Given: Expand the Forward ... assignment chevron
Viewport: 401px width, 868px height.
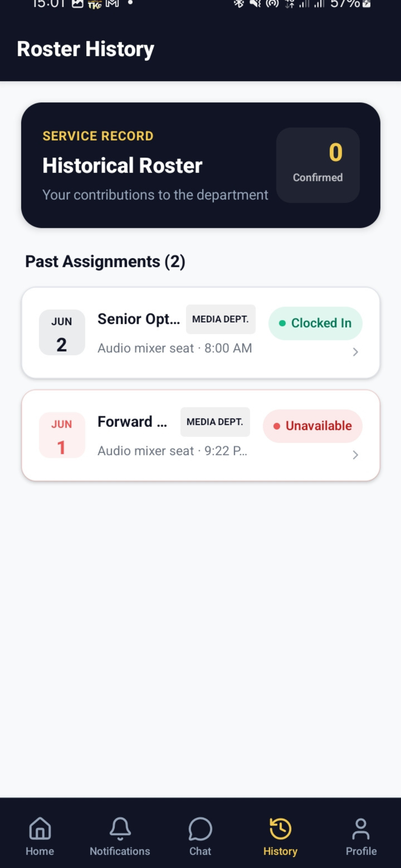Looking at the screenshot, I should [355, 455].
